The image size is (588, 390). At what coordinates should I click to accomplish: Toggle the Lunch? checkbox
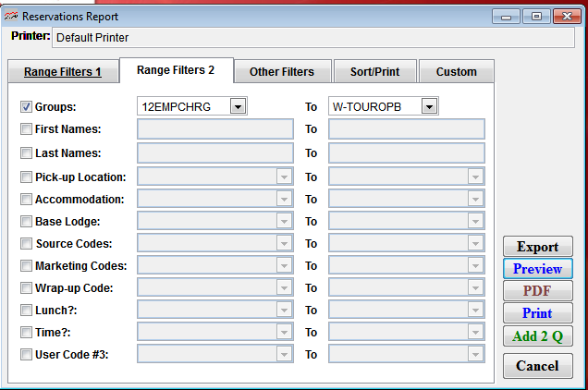26,311
